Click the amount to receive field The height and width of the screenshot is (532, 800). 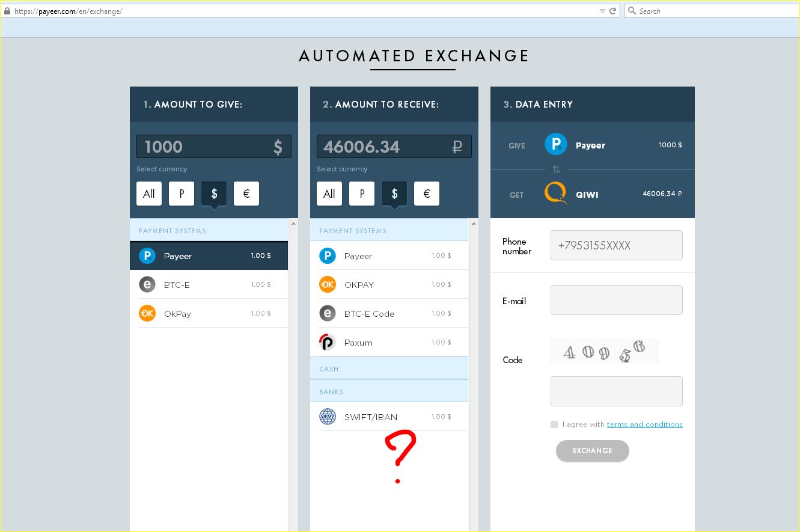point(394,147)
